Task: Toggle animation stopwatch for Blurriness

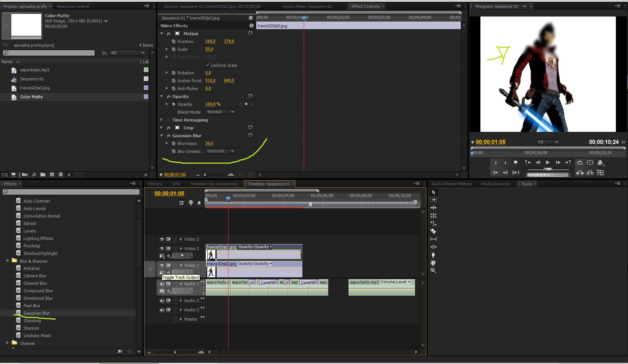Action: click(x=174, y=144)
